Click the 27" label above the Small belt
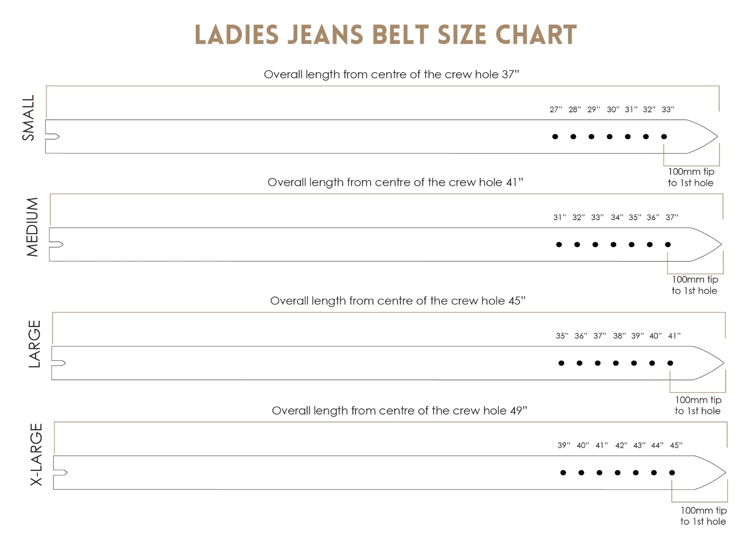This screenshot has height=535, width=756. click(x=556, y=110)
